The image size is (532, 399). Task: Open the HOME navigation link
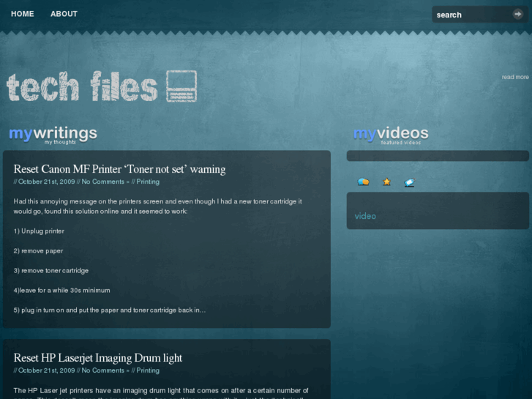(x=23, y=14)
